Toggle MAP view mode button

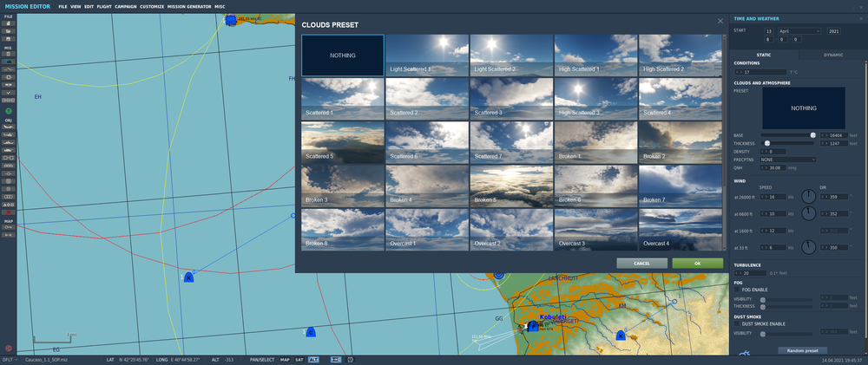[285, 360]
